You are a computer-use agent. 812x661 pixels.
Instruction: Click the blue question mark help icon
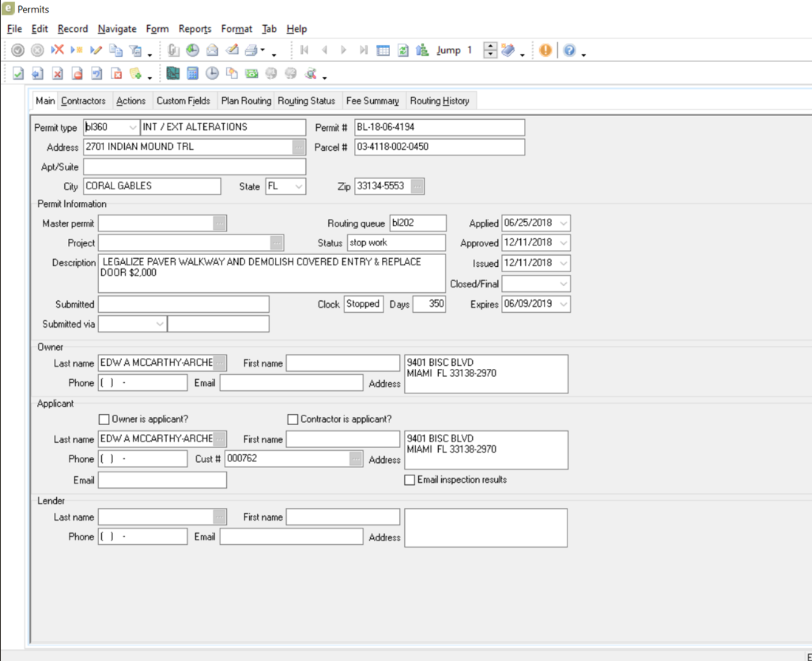[569, 50]
